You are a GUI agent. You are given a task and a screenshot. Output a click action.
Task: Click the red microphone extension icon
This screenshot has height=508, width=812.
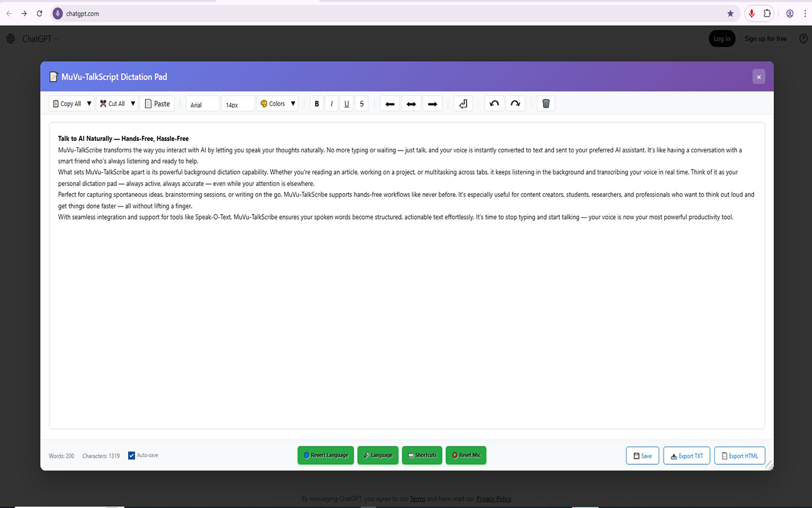[x=752, y=13]
